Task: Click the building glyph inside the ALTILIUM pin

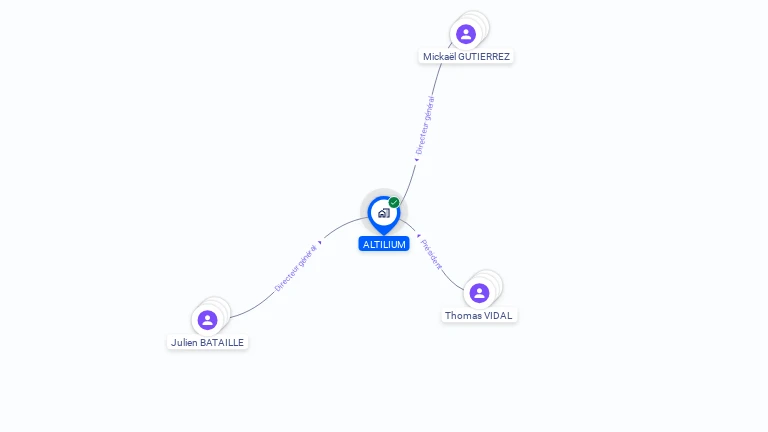Action: (x=384, y=213)
